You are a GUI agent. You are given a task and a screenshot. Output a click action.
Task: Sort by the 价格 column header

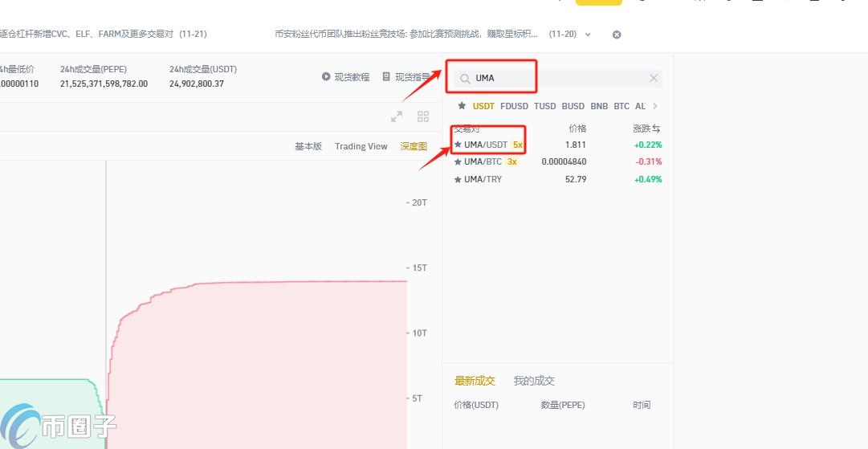point(577,129)
